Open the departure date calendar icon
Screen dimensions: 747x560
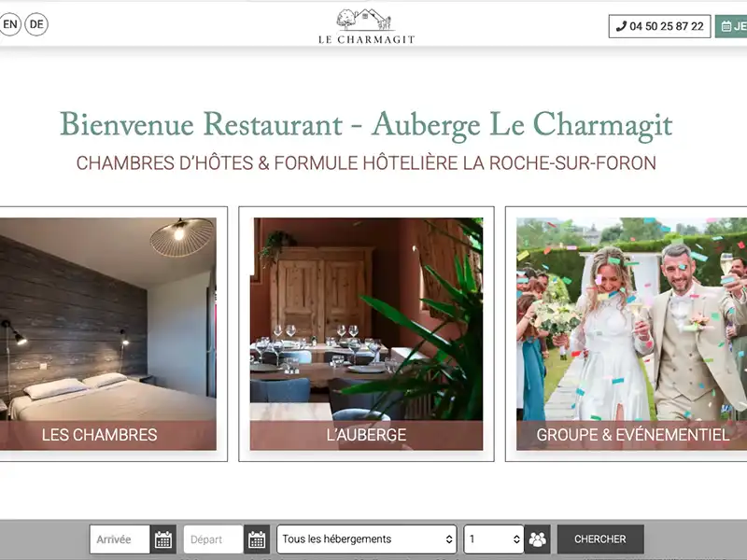[x=257, y=539]
